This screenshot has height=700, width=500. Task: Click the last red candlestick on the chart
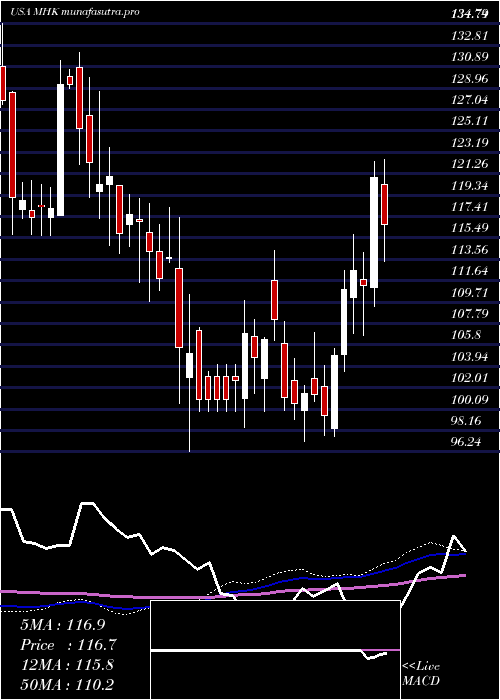point(384,204)
